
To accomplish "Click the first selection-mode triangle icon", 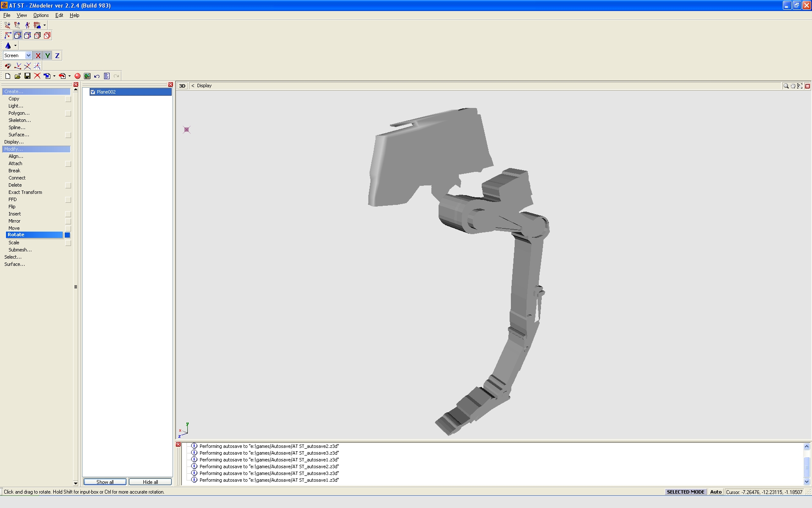I will pos(8,25).
